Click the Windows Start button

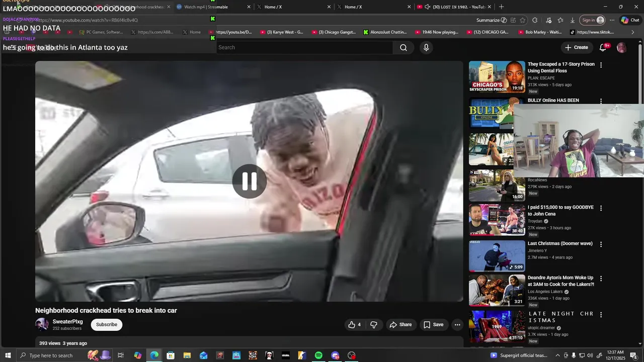click(8, 355)
